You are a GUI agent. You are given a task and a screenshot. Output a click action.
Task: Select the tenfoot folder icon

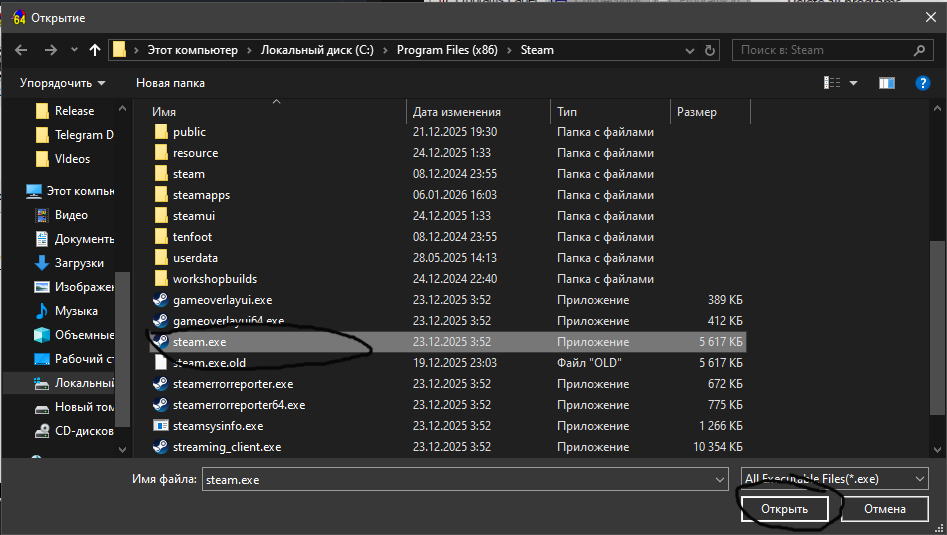161,237
